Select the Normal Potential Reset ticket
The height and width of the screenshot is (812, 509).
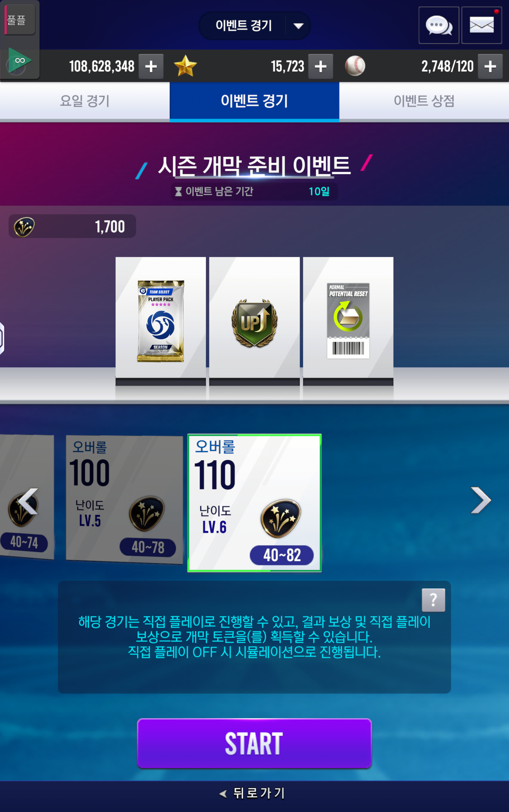[x=348, y=321]
